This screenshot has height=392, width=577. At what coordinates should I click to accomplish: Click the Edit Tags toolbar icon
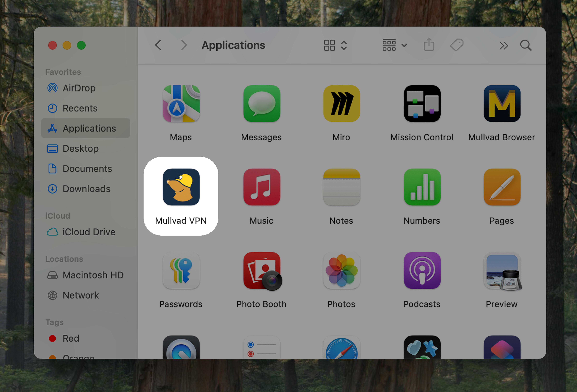pyautogui.click(x=457, y=45)
